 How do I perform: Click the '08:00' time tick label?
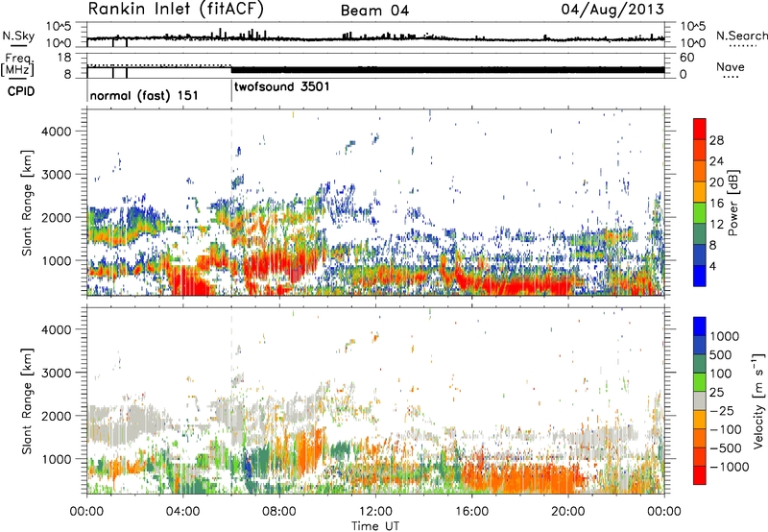point(279,512)
